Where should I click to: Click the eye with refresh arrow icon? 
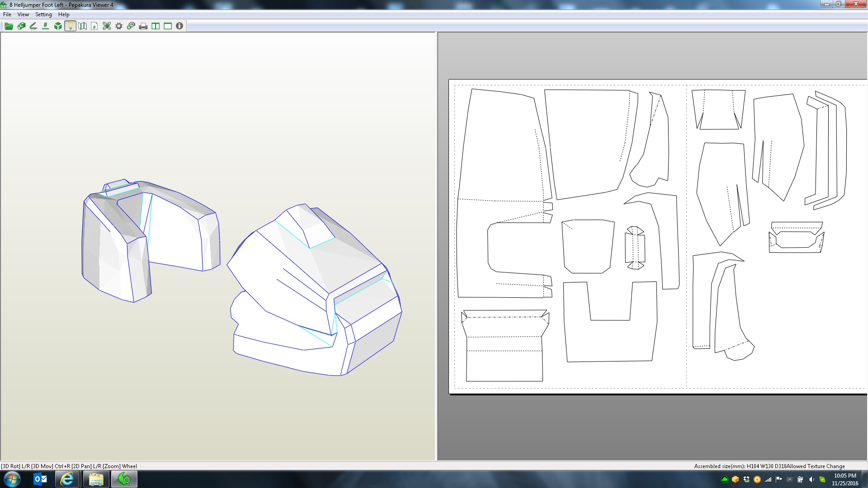(131, 26)
